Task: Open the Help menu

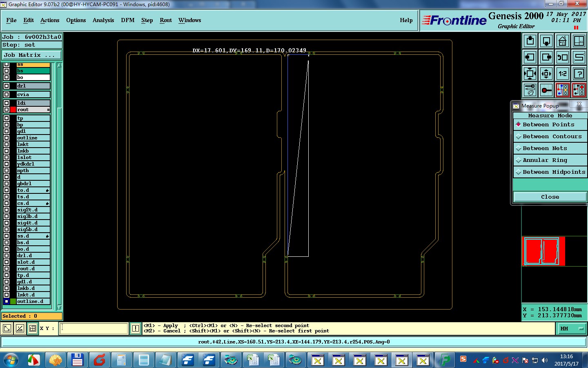Action: (406, 20)
